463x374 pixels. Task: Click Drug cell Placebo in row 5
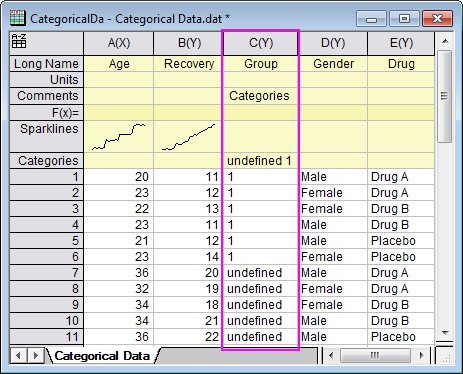[x=401, y=241]
